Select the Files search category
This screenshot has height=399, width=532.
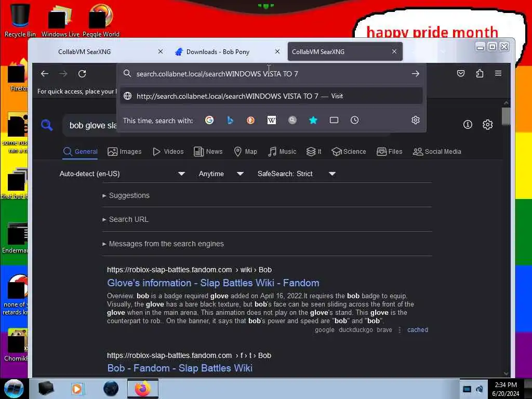[x=390, y=152]
